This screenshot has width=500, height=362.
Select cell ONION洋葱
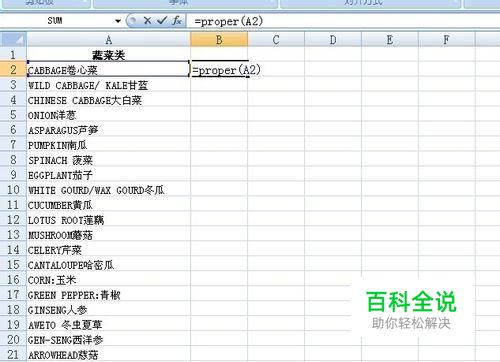(109, 115)
